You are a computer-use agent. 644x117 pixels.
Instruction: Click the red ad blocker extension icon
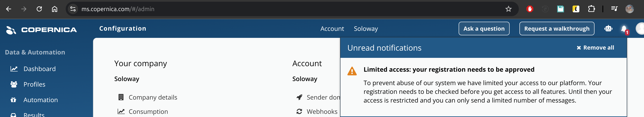(x=530, y=9)
